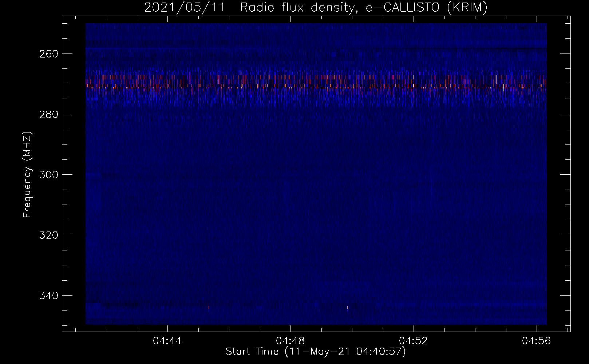This screenshot has width=589, height=364.
Task: Click the 260 frequency tick label
Action: 48,54
